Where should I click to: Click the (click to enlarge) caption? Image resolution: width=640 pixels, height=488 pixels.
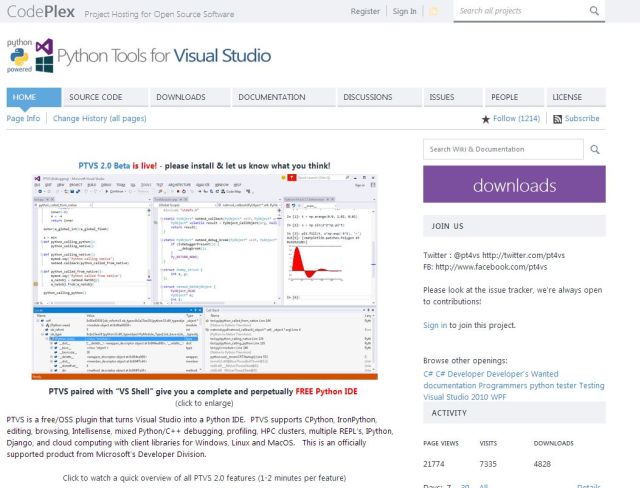point(204,403)
